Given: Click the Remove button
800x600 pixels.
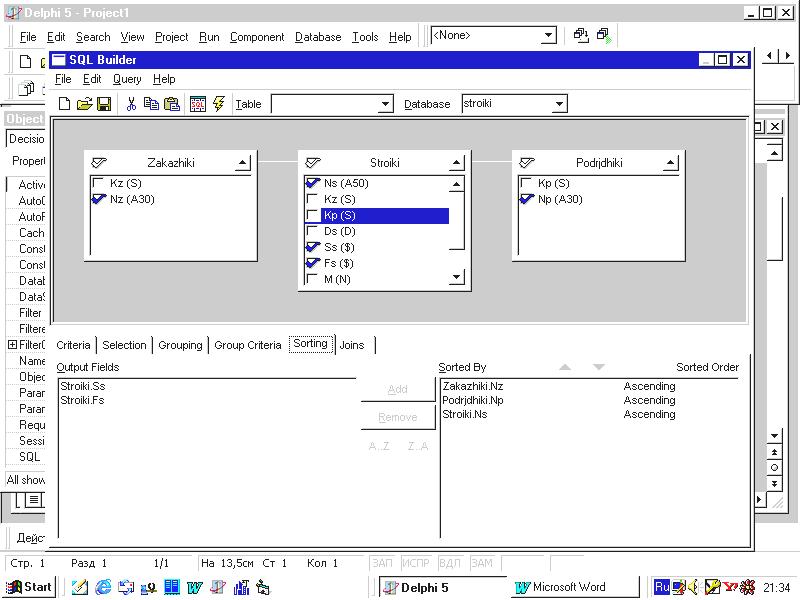Looking at the screenshot, I should click(x=397, y=417).
